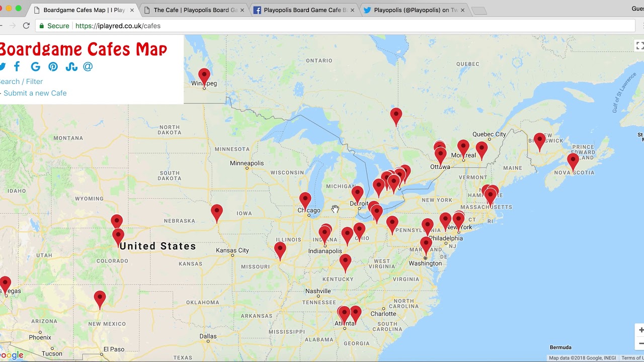Click the Las Vegas cafe marker
The width and height of the screenshot is (644, 362).
(6, 285)
